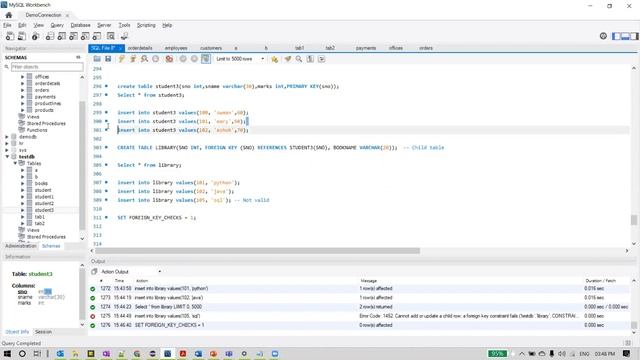Viewport: 640px width, 360px height.
Task: Open the Database menu
Action: [x=80, y=25]
